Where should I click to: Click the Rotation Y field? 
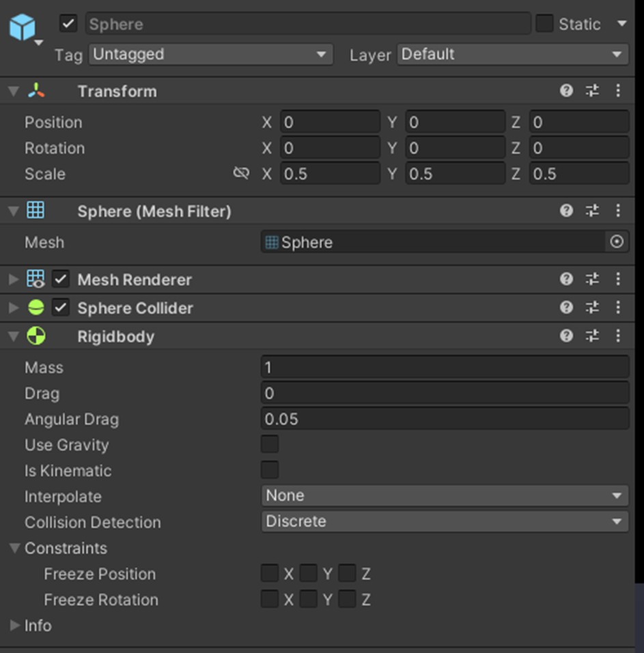tap(455, 148)
